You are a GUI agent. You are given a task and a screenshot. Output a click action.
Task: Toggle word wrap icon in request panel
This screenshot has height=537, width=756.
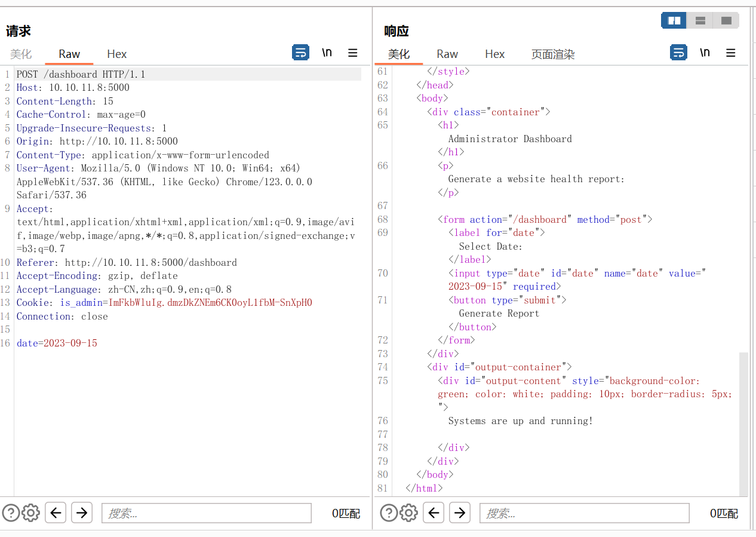[300, 53]
